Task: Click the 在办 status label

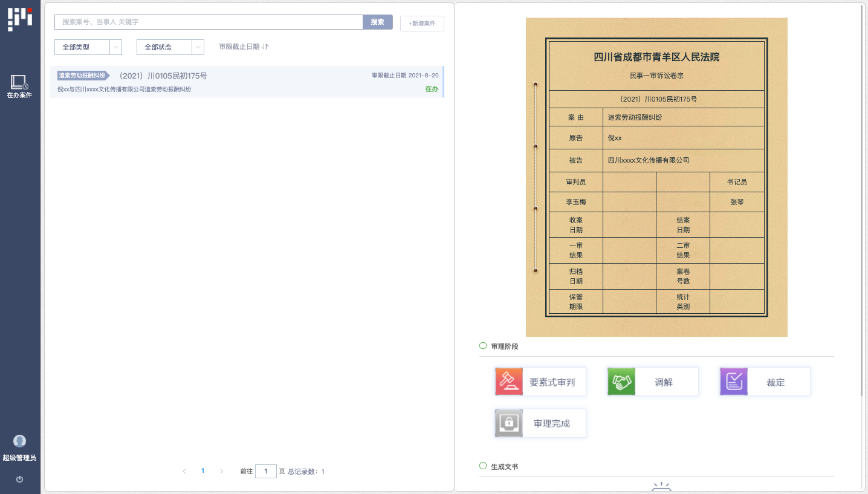Action: tap(432, 89)
